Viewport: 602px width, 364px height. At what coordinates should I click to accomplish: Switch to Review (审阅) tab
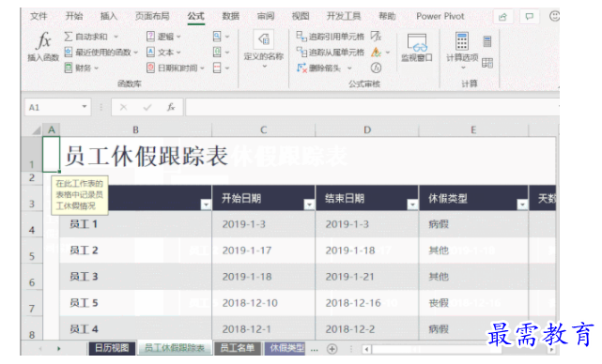tap(266, 16)
